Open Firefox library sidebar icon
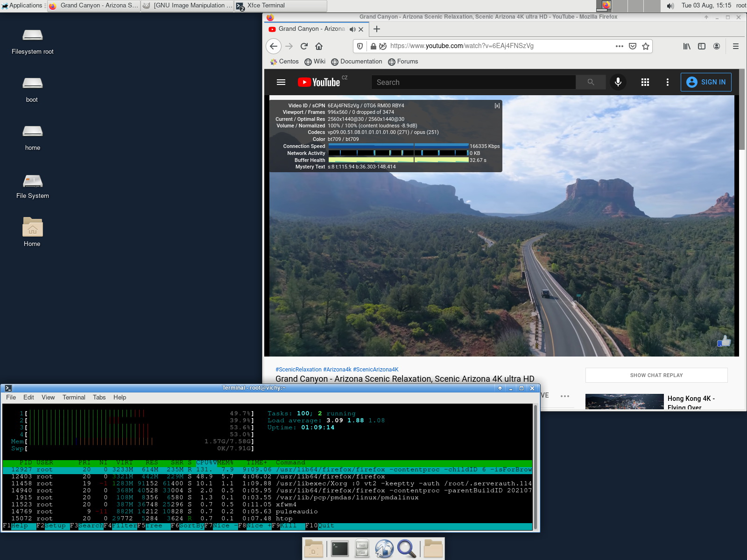The image size is (747, 560). 687,46
